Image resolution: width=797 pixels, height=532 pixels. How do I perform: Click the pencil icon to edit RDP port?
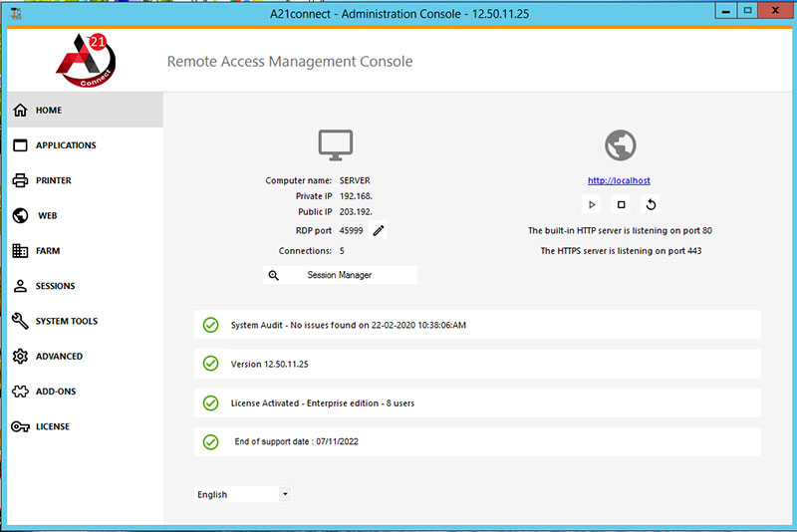point(379,230)
